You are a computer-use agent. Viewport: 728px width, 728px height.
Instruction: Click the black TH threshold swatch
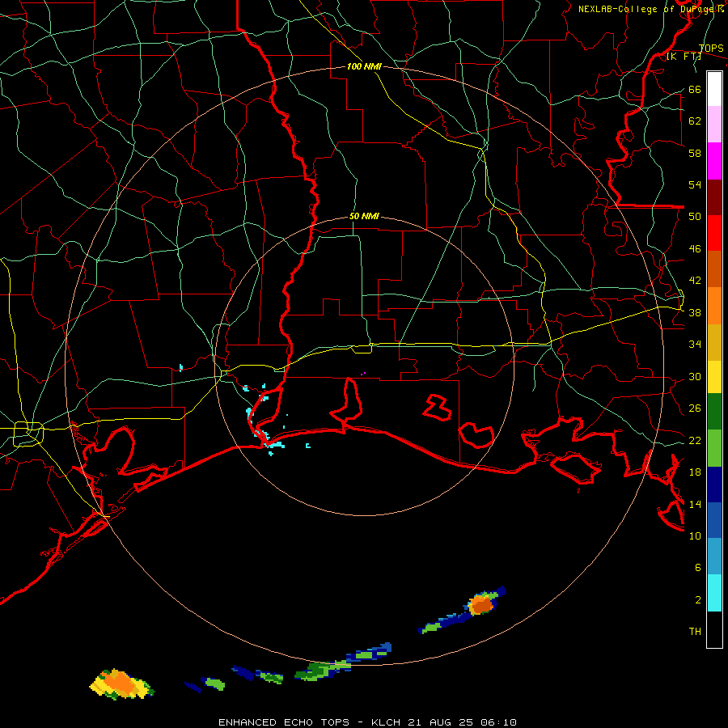(714, 629)
